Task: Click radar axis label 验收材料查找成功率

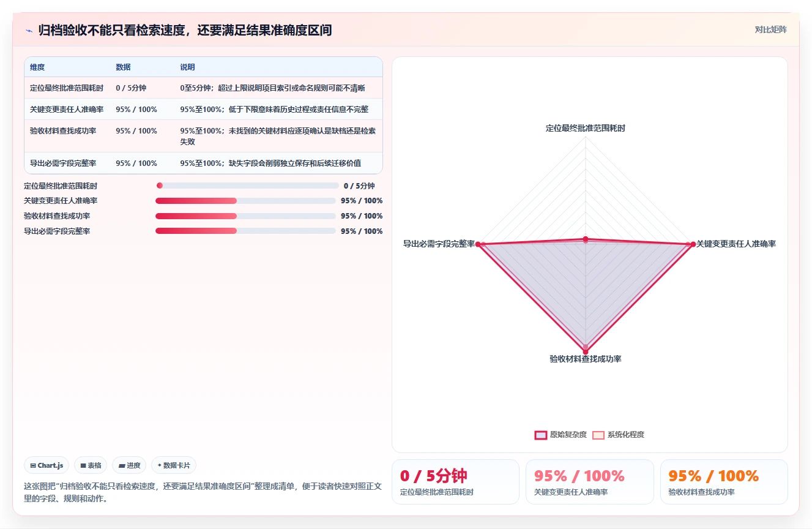Action: [586, 359]
